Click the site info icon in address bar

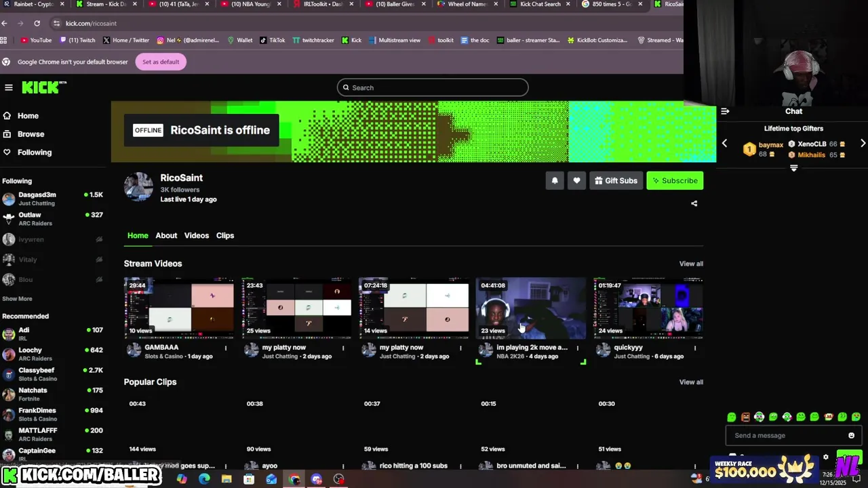click(56, 23)
